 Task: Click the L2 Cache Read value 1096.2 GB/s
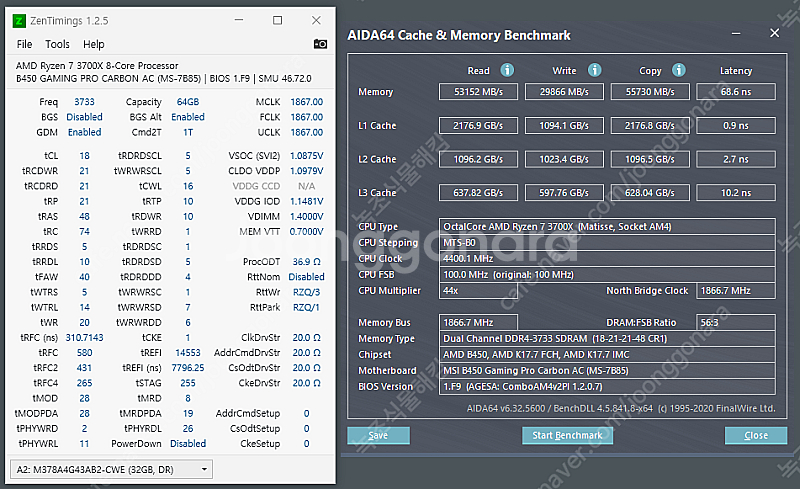tap(478, 159)
